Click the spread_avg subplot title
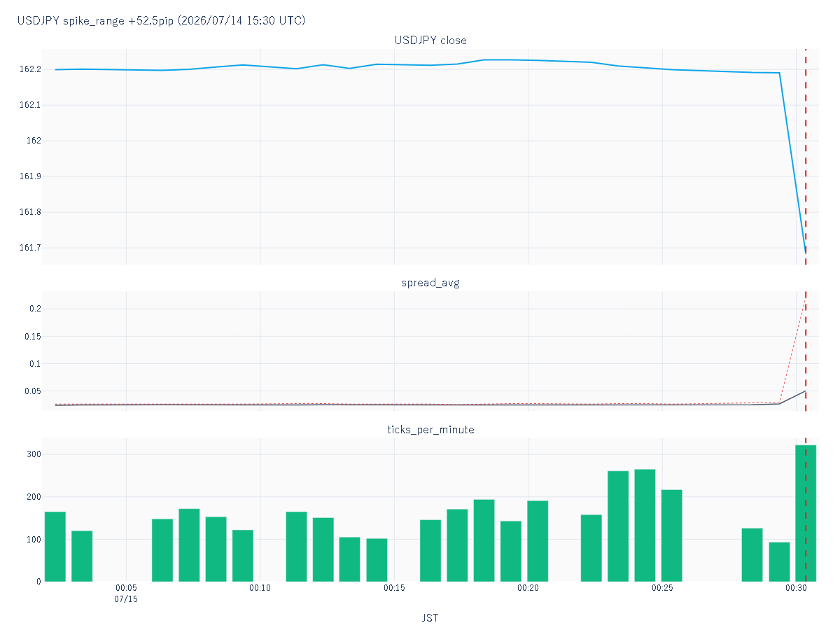 click(x=430, y=283)
